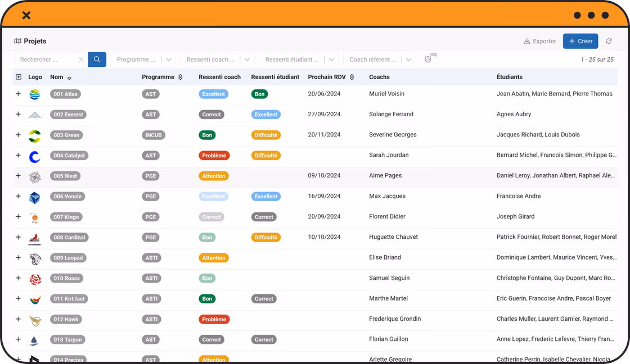Open the Programme filter dropdown
The image size is (630, 364).
click(x=143, y=60)
